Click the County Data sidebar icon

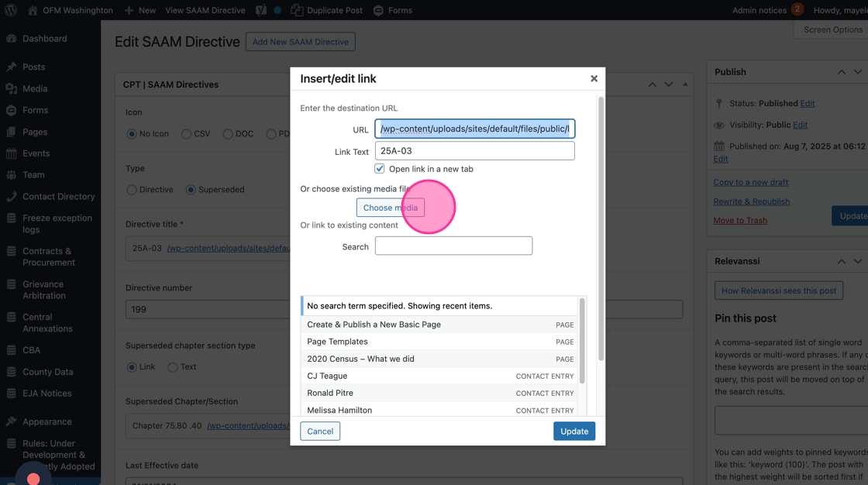click(11, 372)
